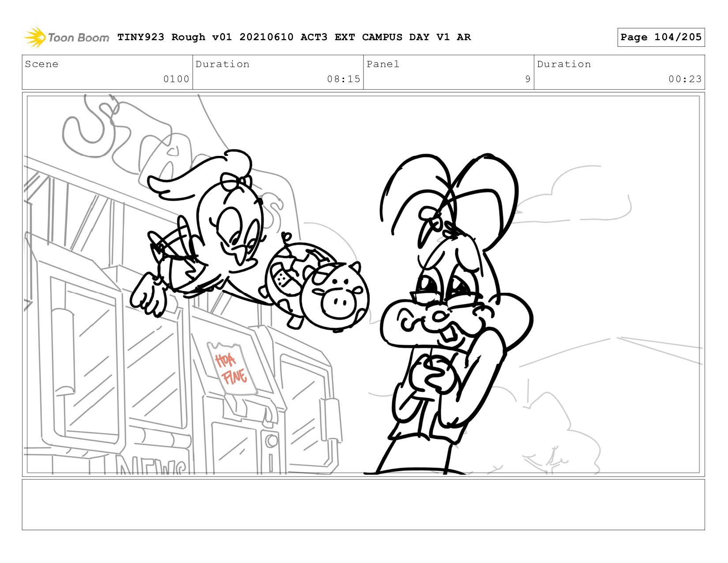Viewport: 728px width, 563px height.
Task: Select the storyboard title text 'TINY923 Rough v01'
Action: click(175, 37)
